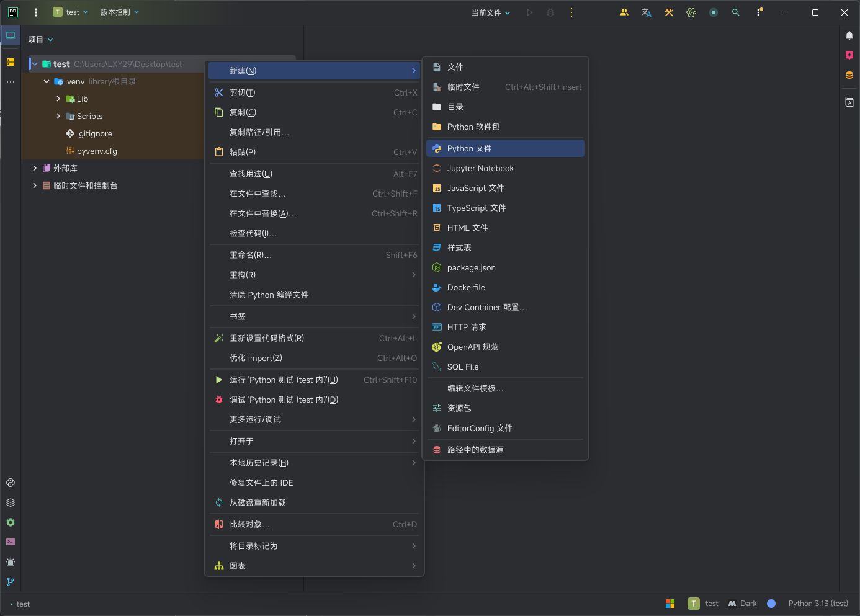Open the Database tool window icon
860x616 pixels.
pos(849,75)
